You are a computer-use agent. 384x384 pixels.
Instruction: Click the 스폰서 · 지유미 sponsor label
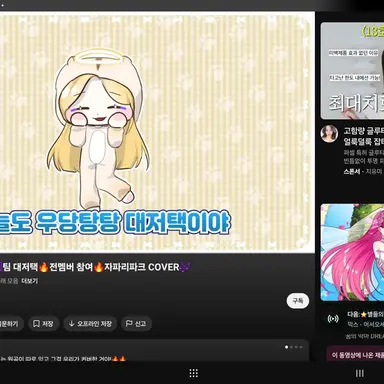click(x=363, y=172)
